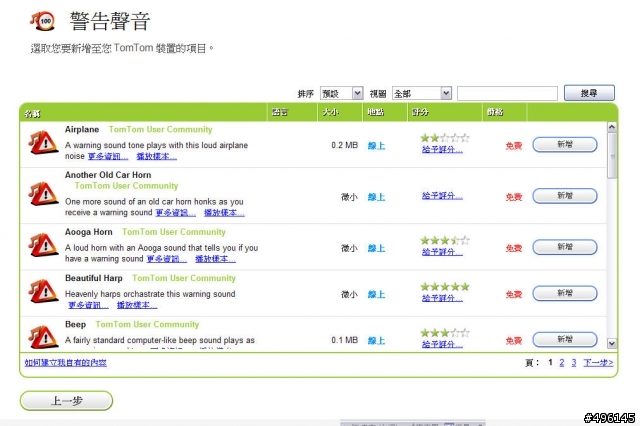Screen dimensions: 640x426
Task: Add the Beautiful Harp sound with 新增
Action: coord(565,293)
